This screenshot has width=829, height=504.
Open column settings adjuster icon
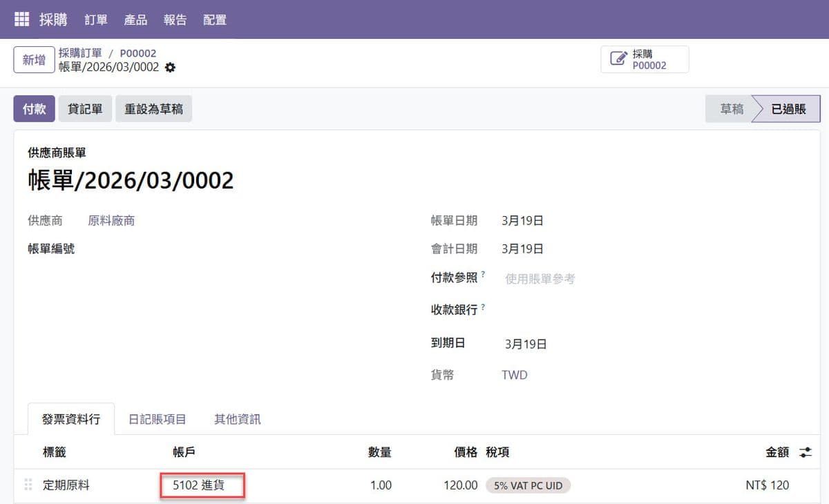click(x=806, y=452)
